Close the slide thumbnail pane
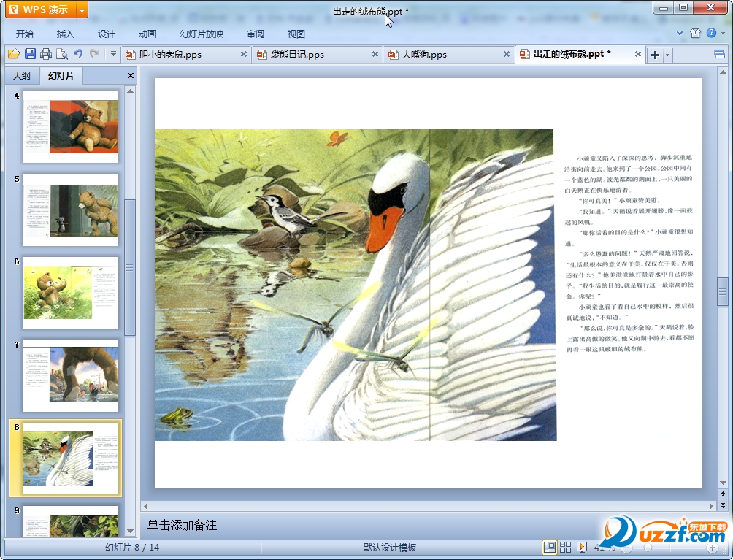This screenshot has height=560, width=733. (131, 75)
